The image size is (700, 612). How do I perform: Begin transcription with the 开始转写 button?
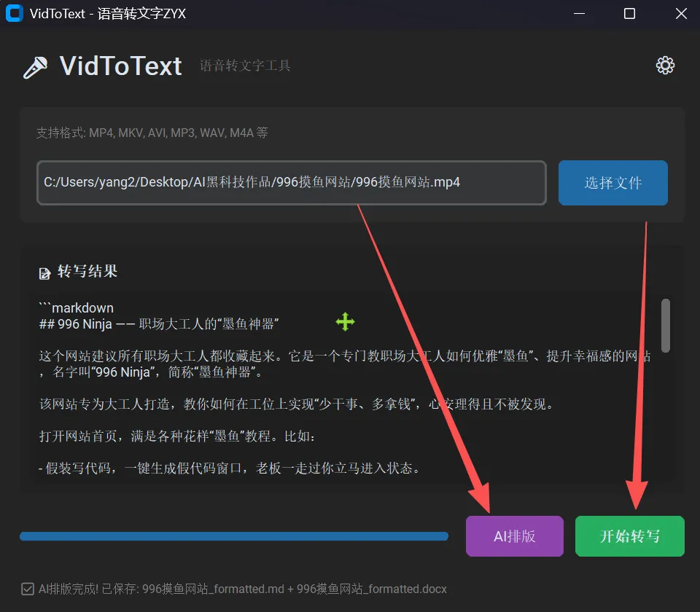click(629, 536)
